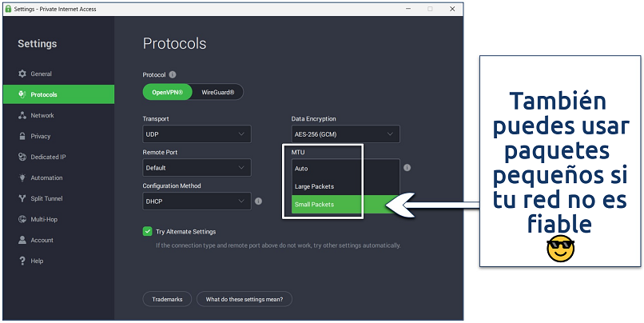The height and width of the screenshot is (323, 644).
Task: Select the OpenVPN protocol option
Action: click(167, 92)
